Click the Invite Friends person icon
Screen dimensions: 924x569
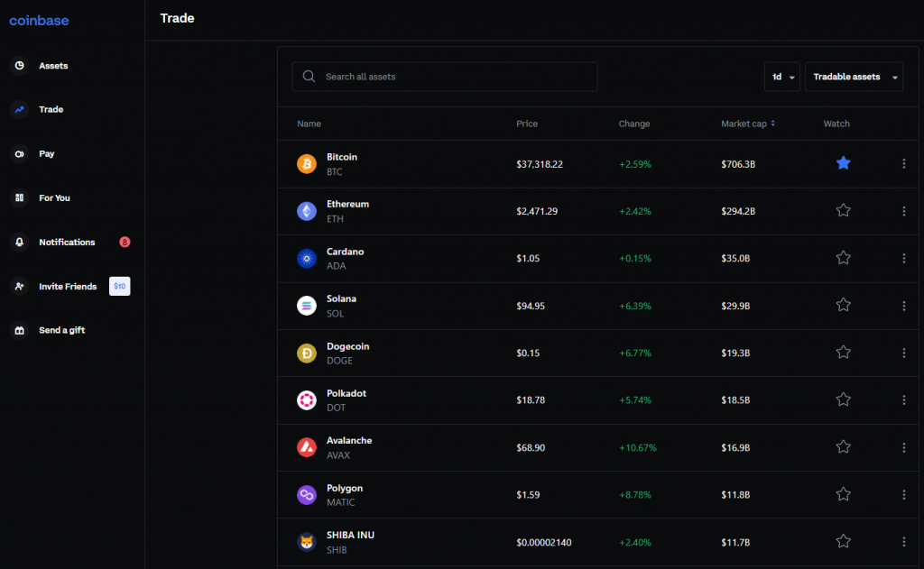[20, 286]
